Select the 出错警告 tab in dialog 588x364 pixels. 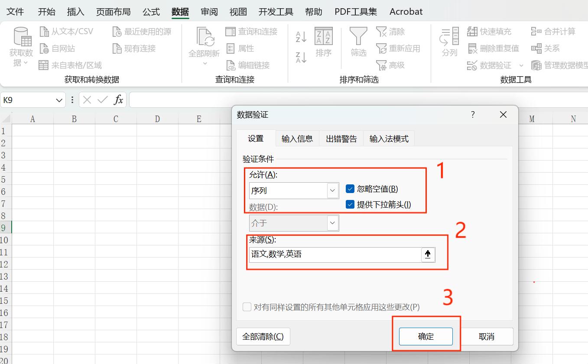pos(341,139)
